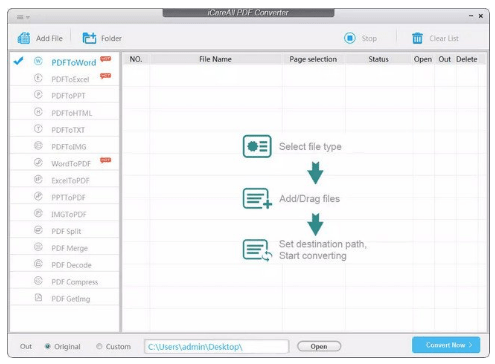This screenshot has height=364, width=495.
Task: Click the PDFToExcel circle icon
Action: point(38,78)
